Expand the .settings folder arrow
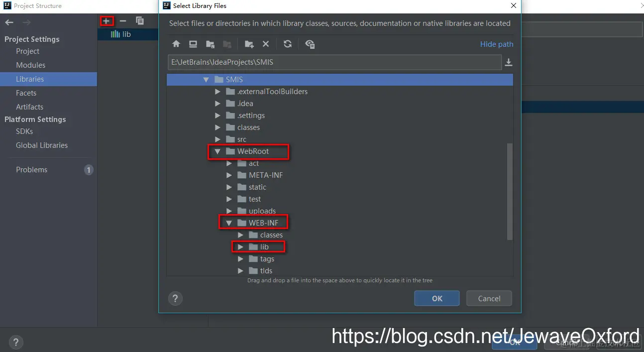This screenshot has height=352, width=644. pos(217,116)
